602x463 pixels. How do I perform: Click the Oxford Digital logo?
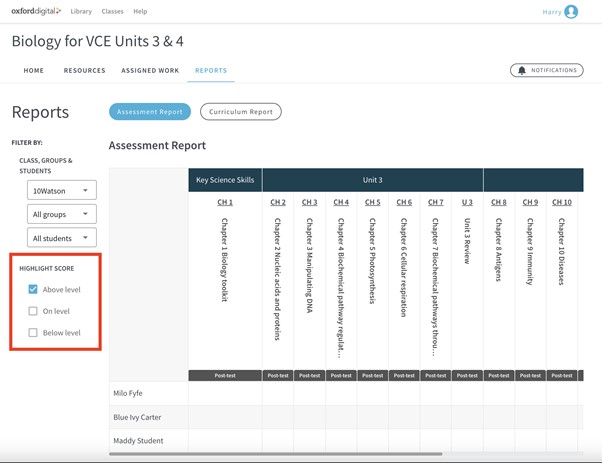coord(36,11)
